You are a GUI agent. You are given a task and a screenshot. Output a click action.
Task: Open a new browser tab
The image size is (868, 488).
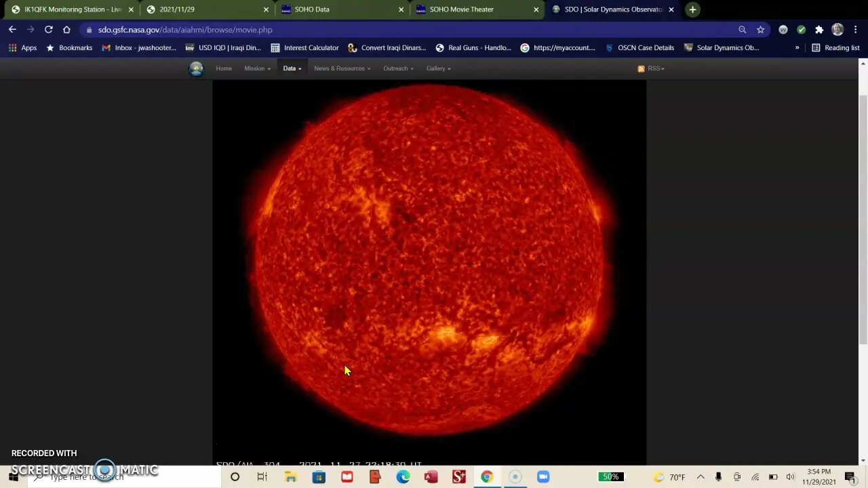pyautogui.click(x=692, y=9)
